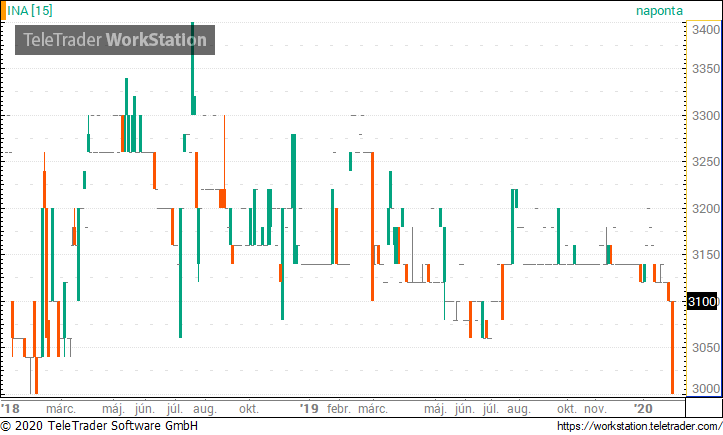Click the 'nov.' month label
Viewport: 723px width, 435px height.
(595, 409)
